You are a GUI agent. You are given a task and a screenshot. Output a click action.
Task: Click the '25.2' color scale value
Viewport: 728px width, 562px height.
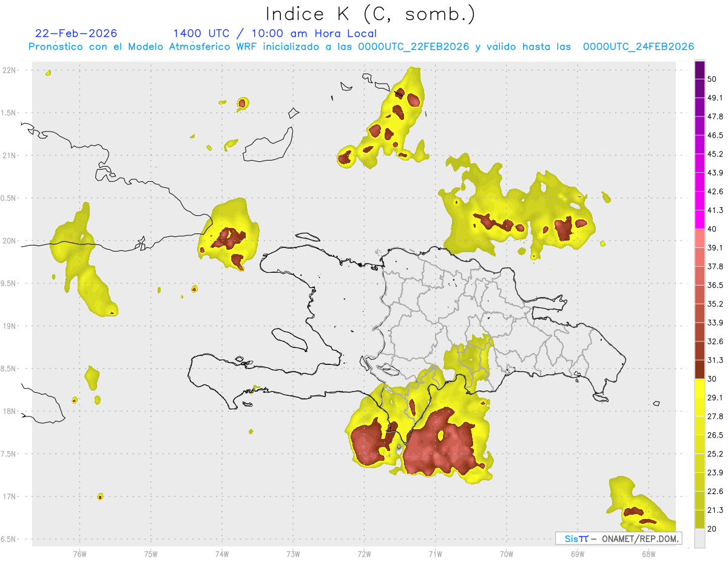715,454
